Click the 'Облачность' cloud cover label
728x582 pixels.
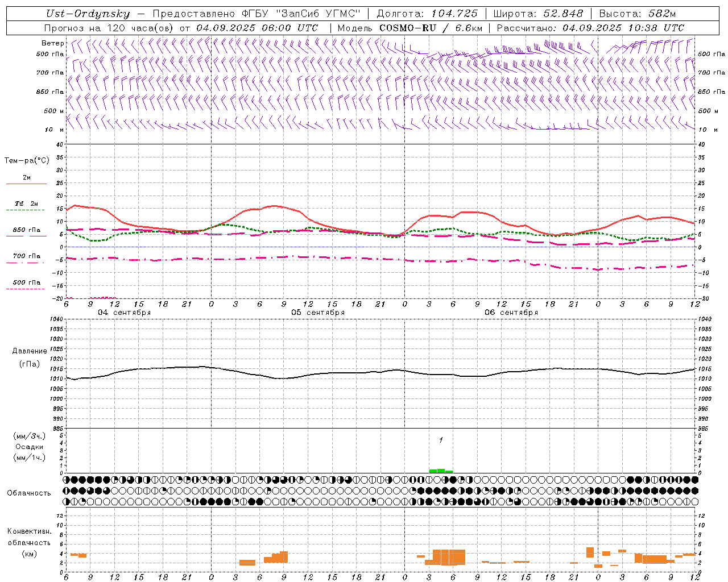pyautogui.click(x=29, y=493)
